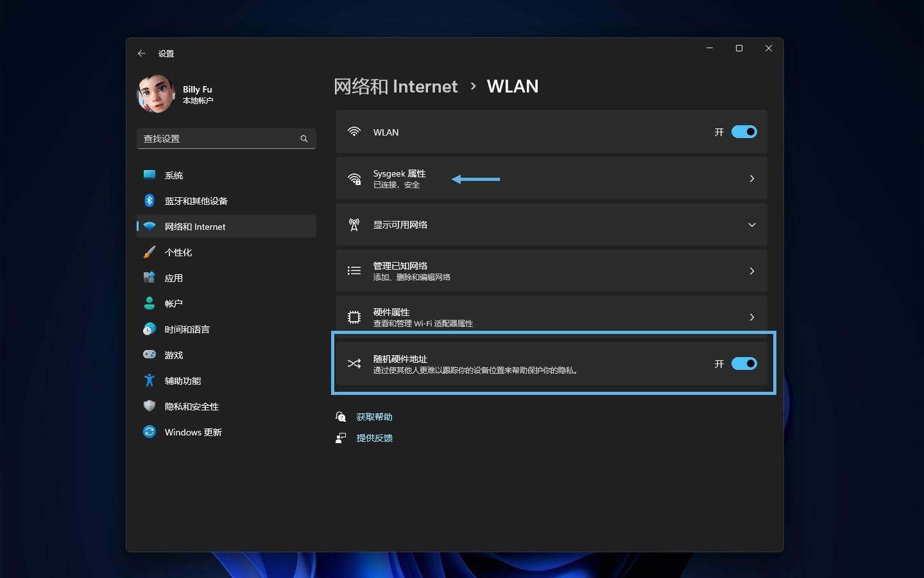Click the WLAN signal icon
924x578 pixels.
click(354, 132)
